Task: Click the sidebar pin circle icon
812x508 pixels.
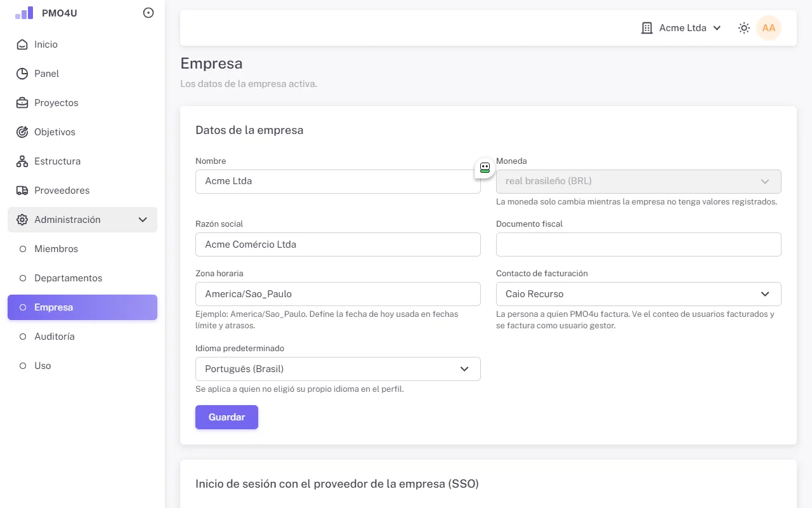Action: tap(148, 13)
